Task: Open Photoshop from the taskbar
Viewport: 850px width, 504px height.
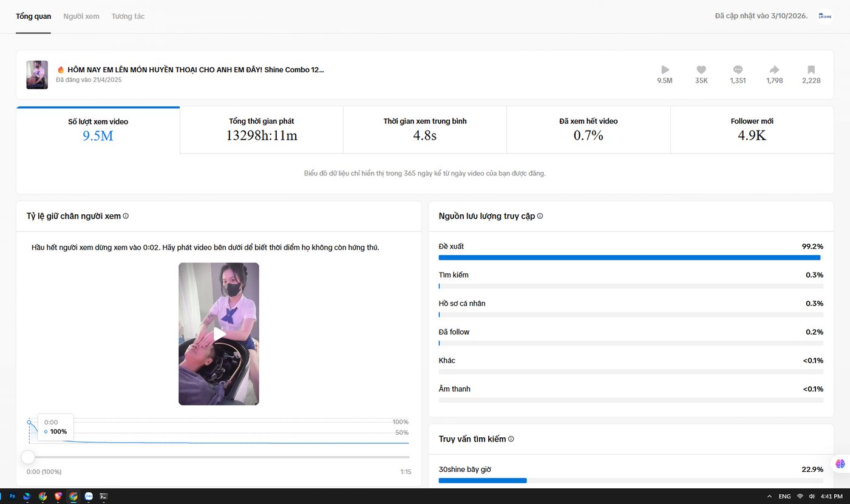Action: (12, 496)
